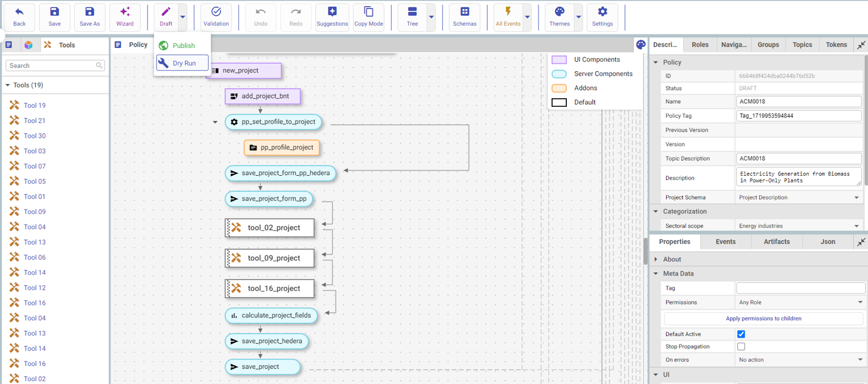This screenshot has height=384, width=868.
Task: Click the Save As toolbar icon
Action: pos(89,17)
